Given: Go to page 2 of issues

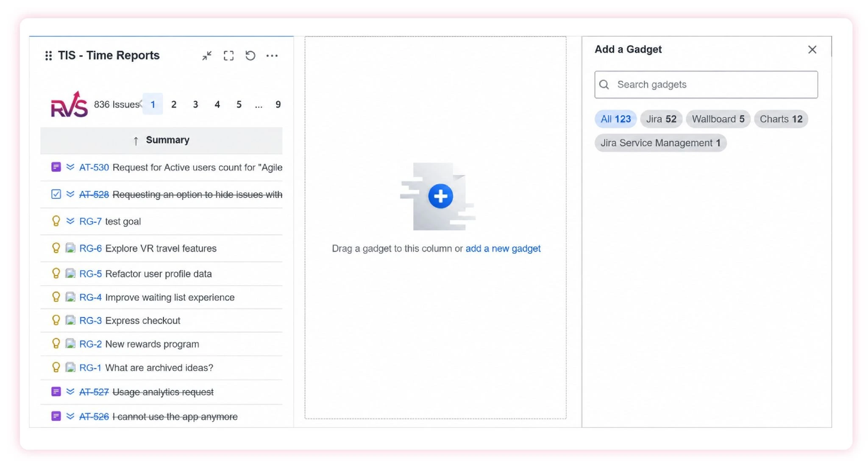Looking at the screenshot, I should pos(174,104).
